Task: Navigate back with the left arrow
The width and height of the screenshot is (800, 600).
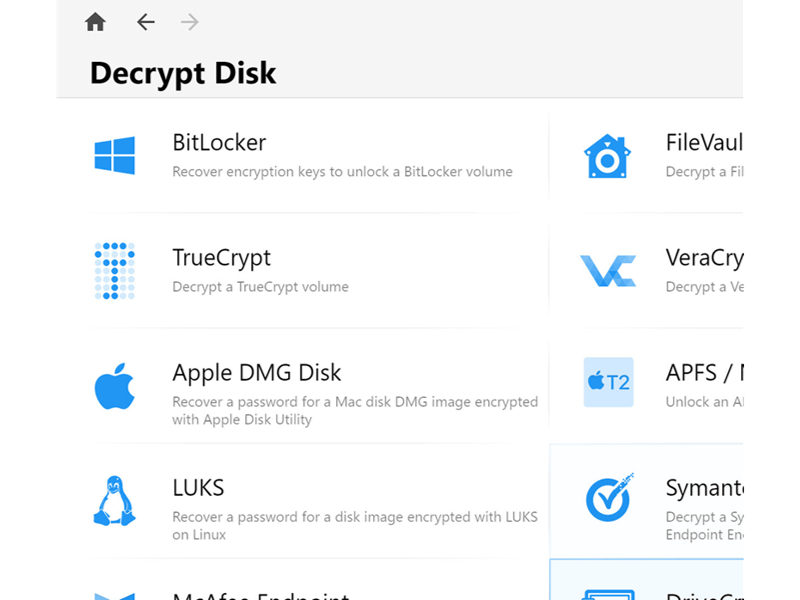Action: coord(145,22)
